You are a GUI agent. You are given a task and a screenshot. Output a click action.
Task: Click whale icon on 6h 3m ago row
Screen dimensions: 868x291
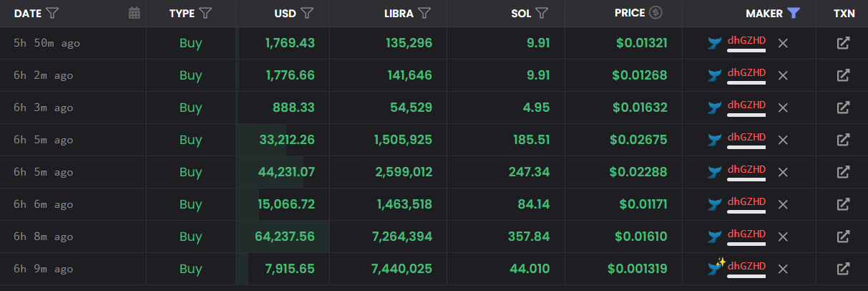[714, 108]
